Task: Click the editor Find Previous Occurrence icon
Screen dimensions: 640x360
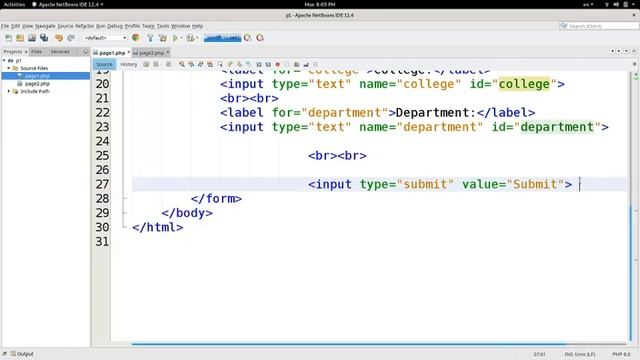Action: [x=191, y=64]
